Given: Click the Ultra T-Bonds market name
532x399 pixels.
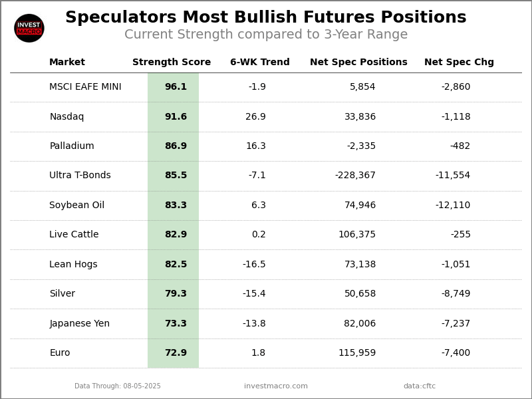Looking at the screenshot, I should click(80, 176).
